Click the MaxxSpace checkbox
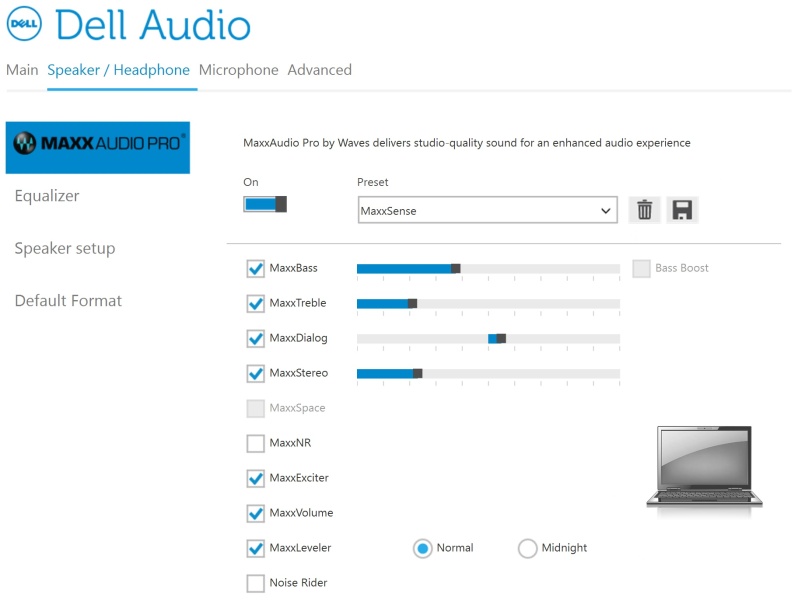 [255, 408]
